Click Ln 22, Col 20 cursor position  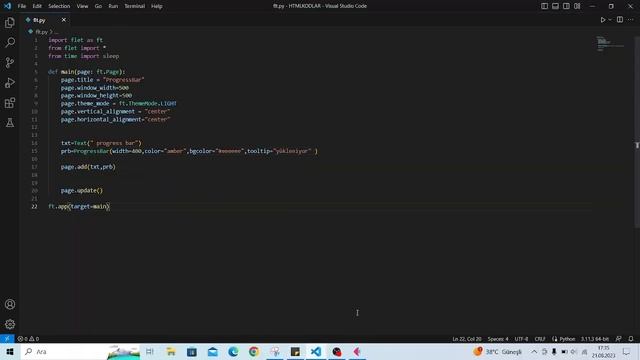click(467, 339)
